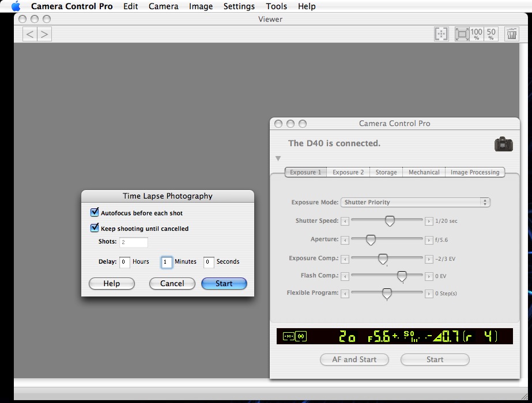Click the Shutter Speed slider thumb
Viewport: 532px width, 403px height.
[390, 221]
